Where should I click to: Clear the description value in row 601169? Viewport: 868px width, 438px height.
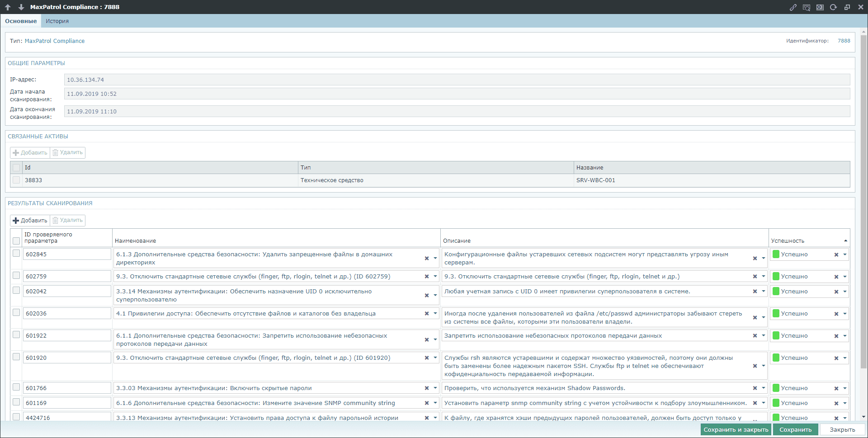[x=755, y=403]
